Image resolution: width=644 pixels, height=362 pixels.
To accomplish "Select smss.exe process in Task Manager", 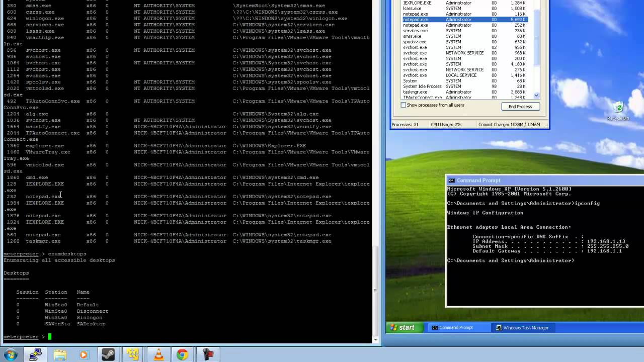I will 464,36.
